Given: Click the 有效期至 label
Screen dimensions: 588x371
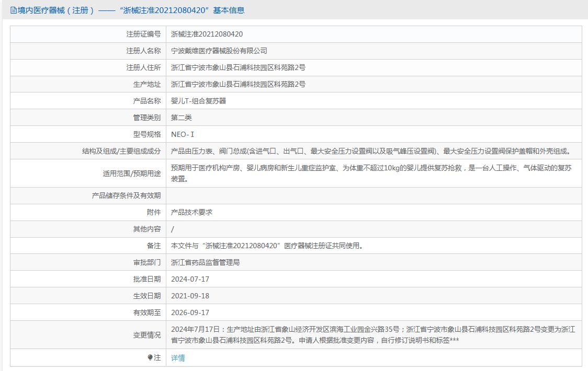Looking at the screenshot, I should (147, 312).
